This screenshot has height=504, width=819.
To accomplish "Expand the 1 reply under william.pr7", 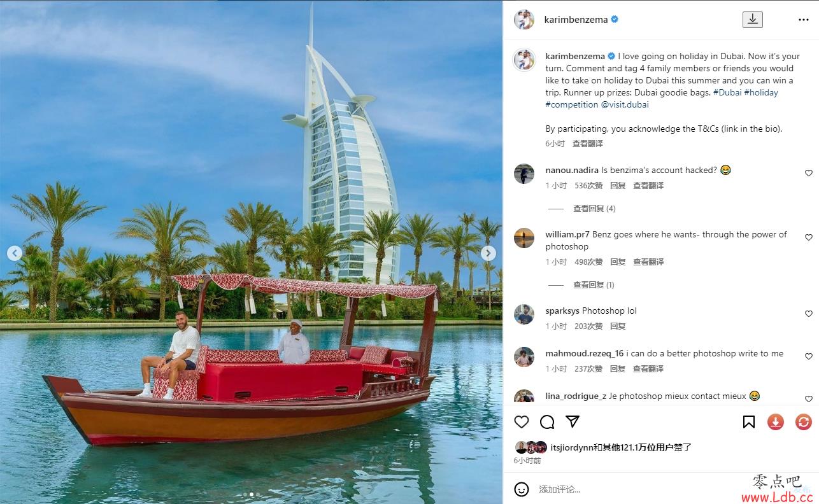I will 594,285.
